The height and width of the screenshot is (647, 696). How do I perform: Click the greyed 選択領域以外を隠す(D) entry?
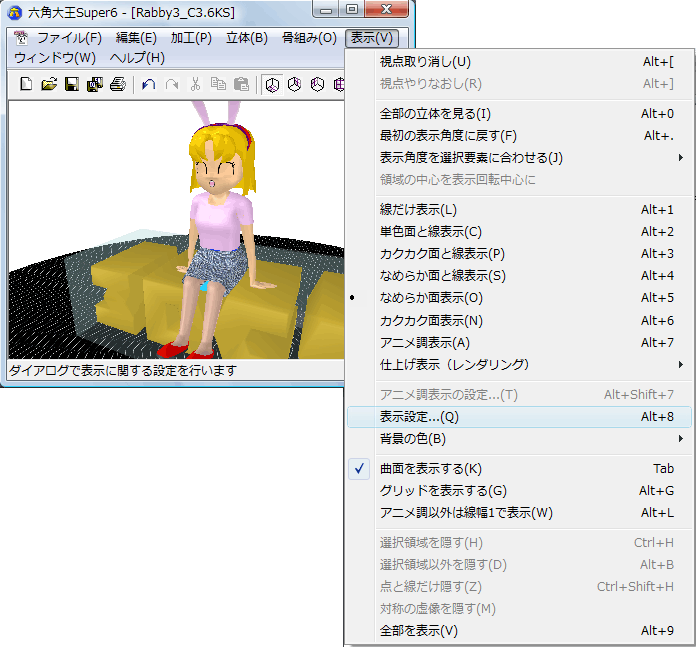click(519, 565)
